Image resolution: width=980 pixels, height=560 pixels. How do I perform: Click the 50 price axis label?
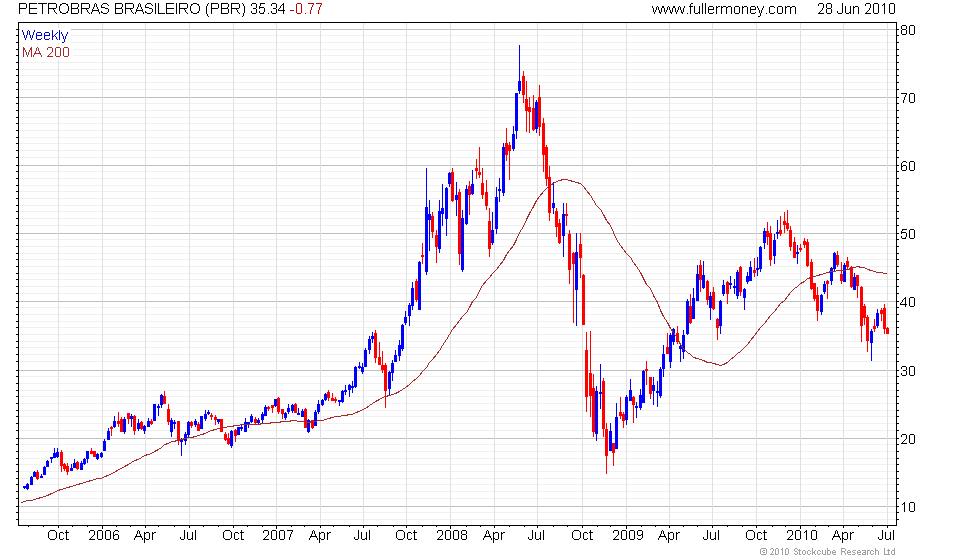point(908,234)
